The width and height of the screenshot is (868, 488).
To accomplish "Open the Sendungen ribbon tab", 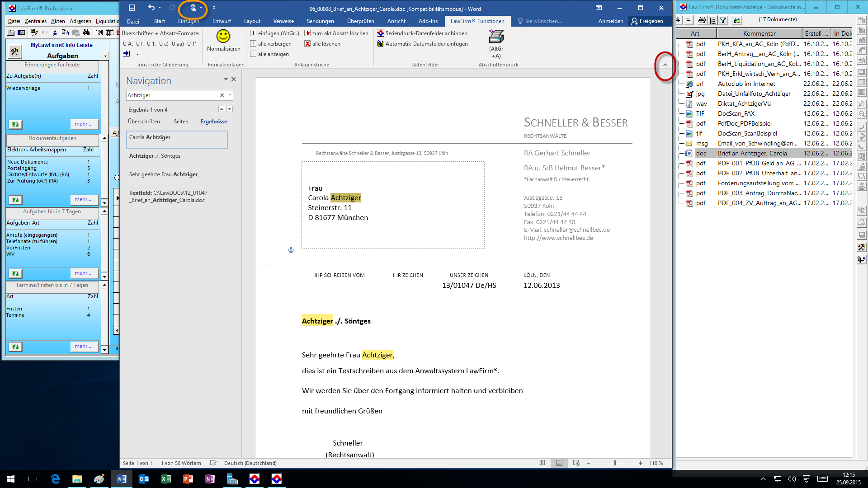I will click(320, 21).
